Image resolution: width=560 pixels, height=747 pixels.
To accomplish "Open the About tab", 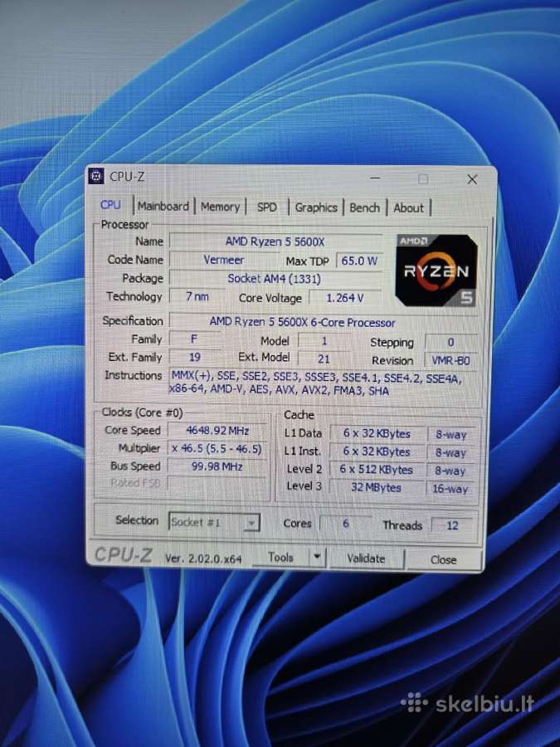I will [408, 208].
